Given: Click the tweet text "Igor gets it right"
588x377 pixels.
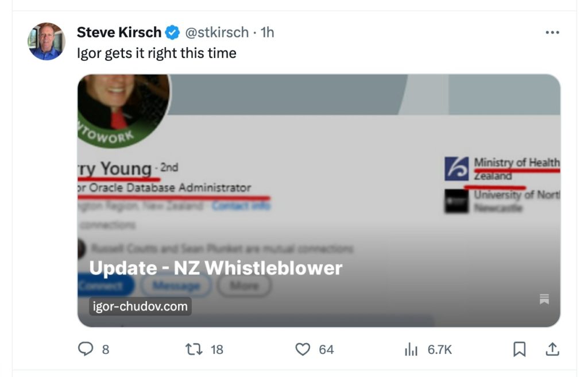Looking at the screenshot, I should tap(157, 53).
